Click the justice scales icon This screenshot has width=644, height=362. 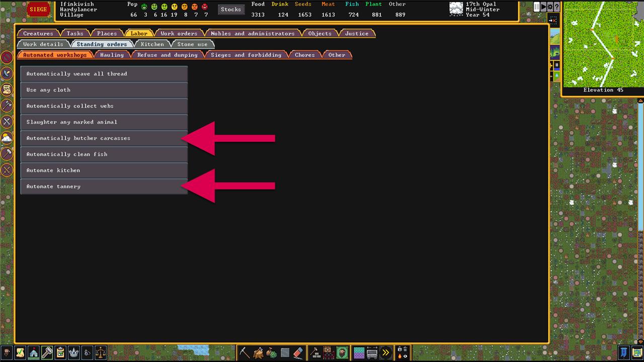(101, 352)
